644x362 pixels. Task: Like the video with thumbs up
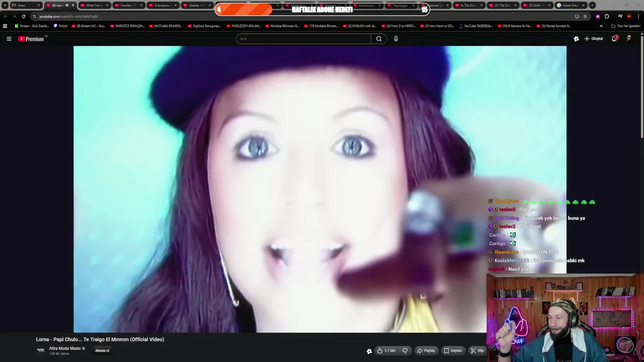pos(386,350)
